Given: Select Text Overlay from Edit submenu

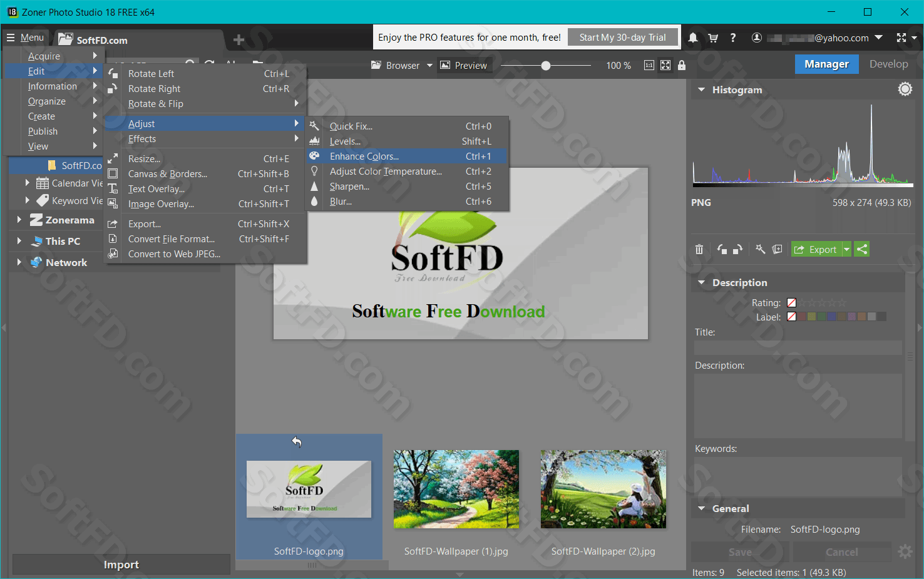Looking at the screenshot, I should [x=205, y=189].
